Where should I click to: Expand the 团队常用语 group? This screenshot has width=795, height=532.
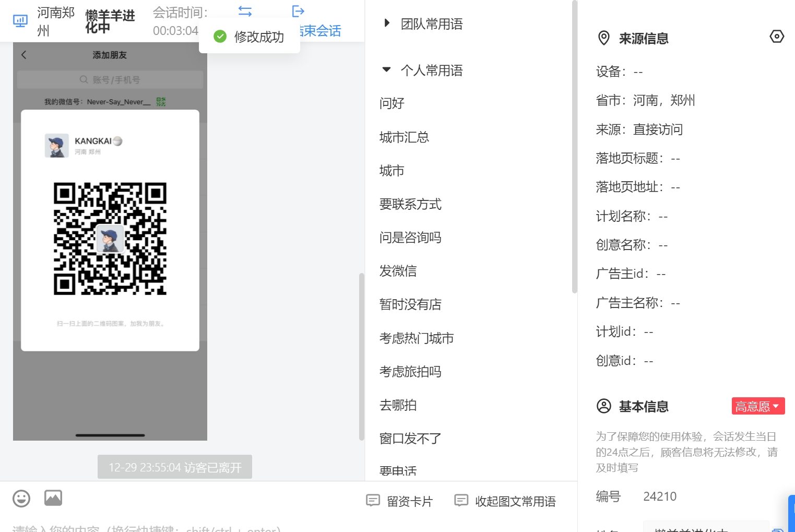click(387, 23)
